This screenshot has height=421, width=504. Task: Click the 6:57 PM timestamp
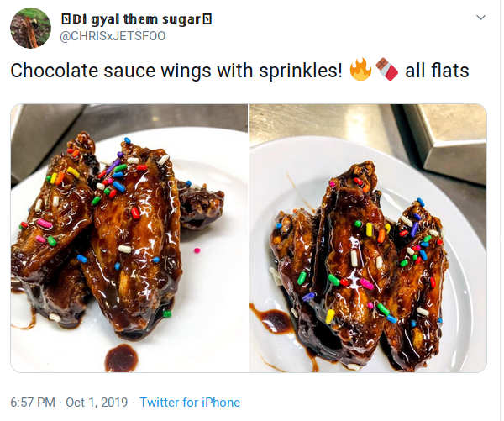32,403
